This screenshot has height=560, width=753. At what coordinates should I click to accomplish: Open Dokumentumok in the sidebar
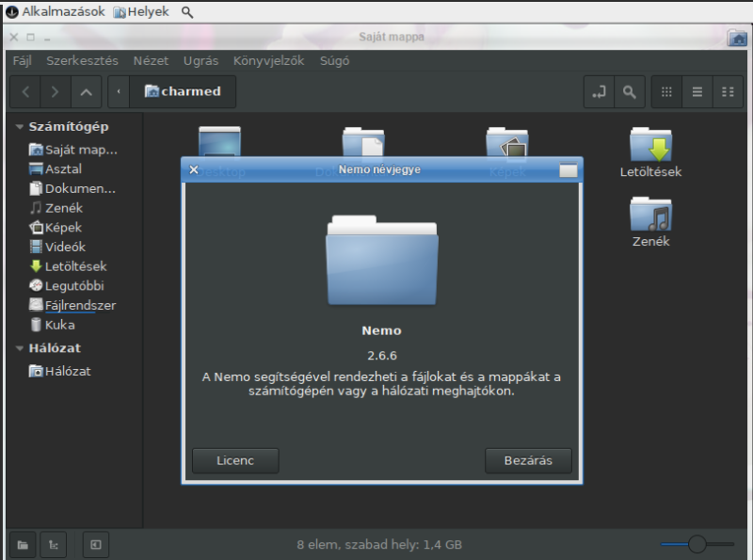click(72, 189)
